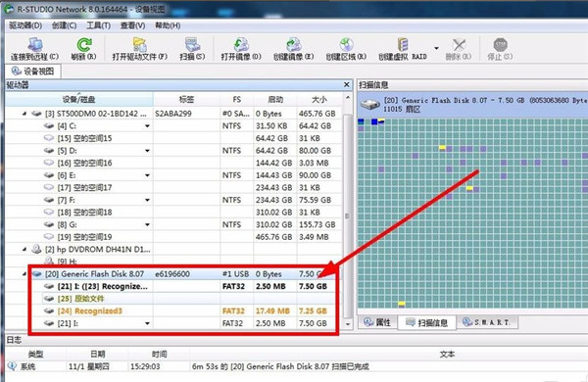Viewport: 588px width, 382px height.
Task: Select the [16] empty space 16 entry
Action: tap(84, 163)
